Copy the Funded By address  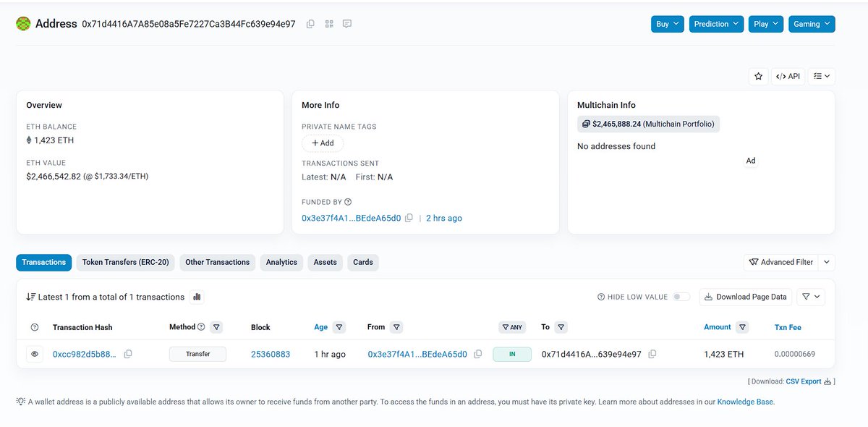point(409,218)
